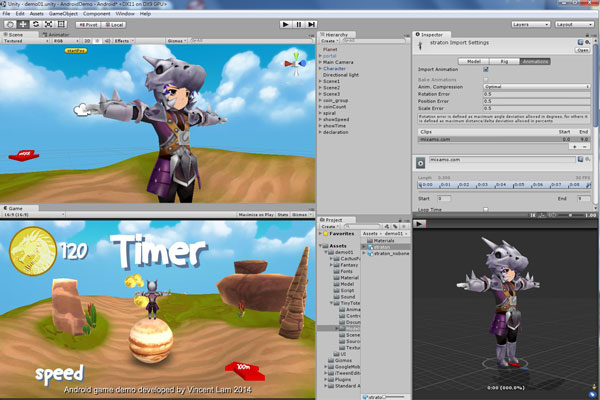This screenshot has width=600, height=400.
Task: Open the Inspector settings gear icon
Action: pos(587,42)
